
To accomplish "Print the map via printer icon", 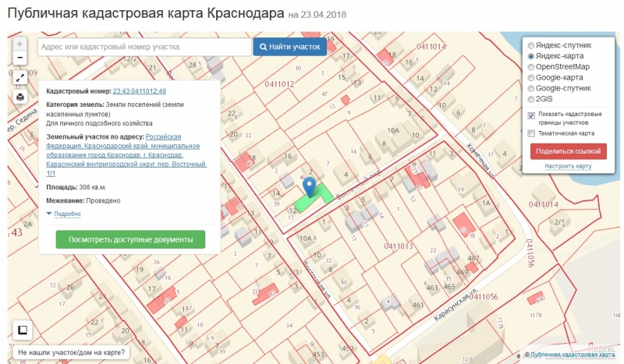I will pyautogui.click(x=20, y=97).
